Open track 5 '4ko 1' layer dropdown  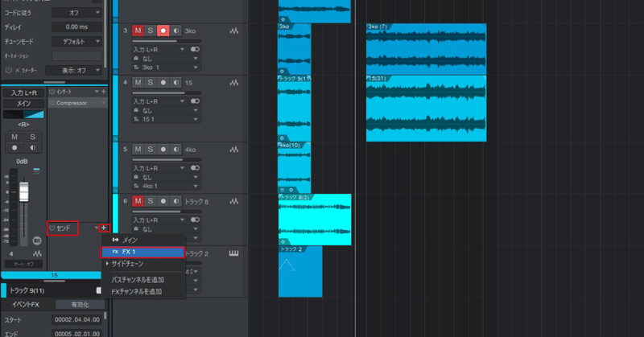pyautogui.click(x=166, y=186)
